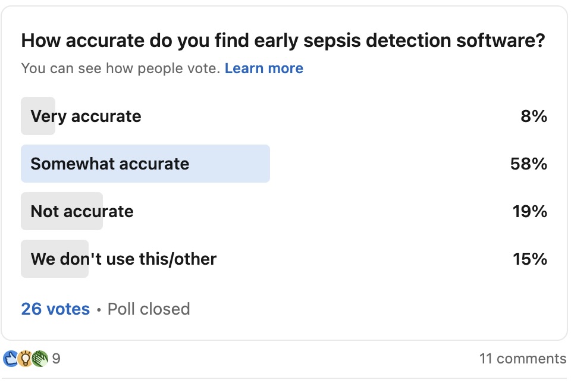Click the 19% result for Not accurate

pos(529,211)
